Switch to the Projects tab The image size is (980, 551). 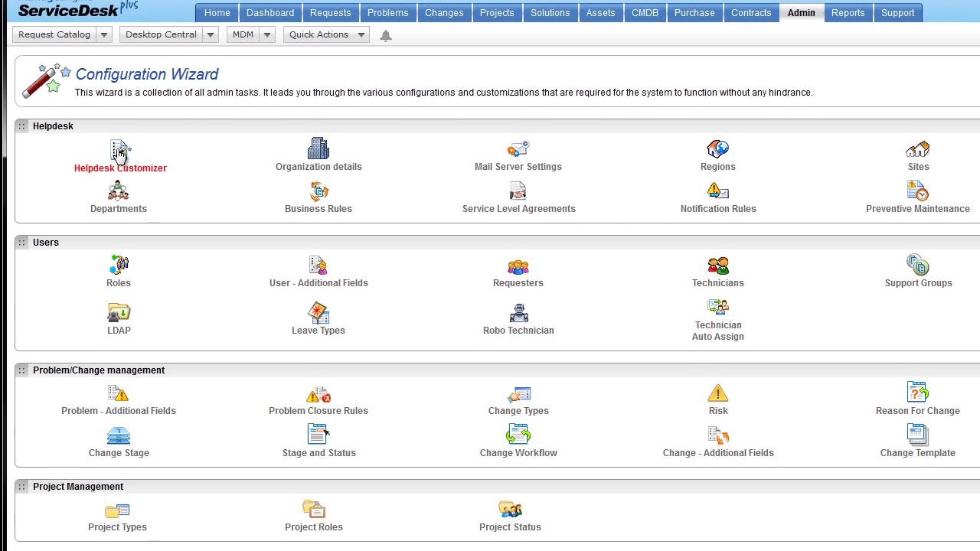coord(497,12)
